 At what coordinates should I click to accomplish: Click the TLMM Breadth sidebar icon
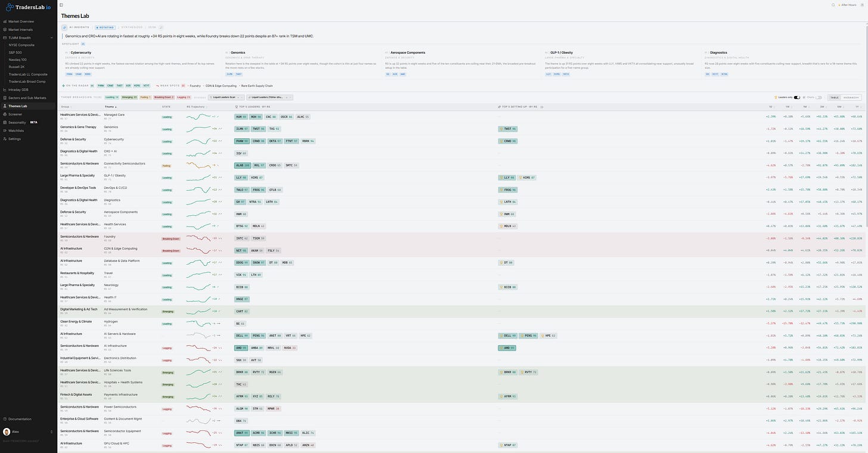point(5,38)
